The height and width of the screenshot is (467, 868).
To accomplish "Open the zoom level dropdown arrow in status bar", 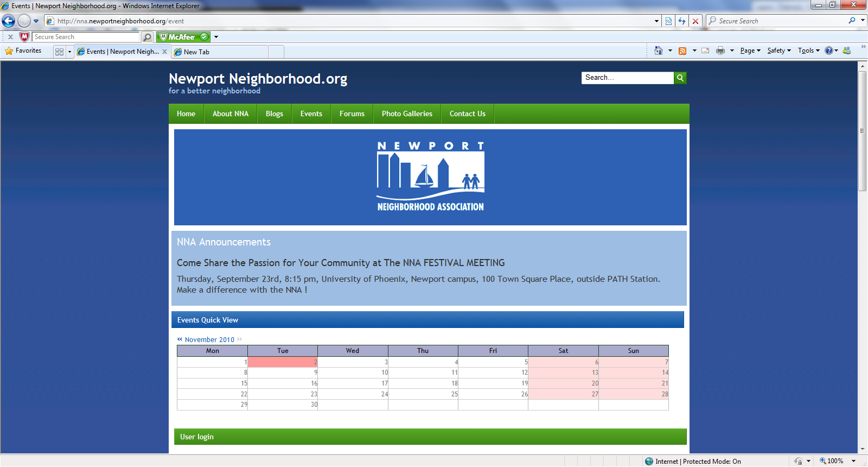I will coord(853,461).
